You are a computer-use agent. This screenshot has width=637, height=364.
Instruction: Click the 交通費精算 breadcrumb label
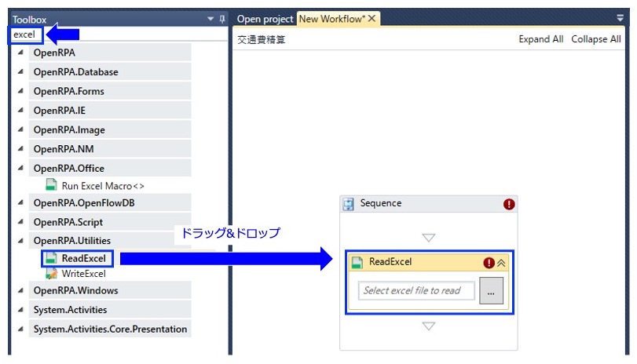coord(262,39)
